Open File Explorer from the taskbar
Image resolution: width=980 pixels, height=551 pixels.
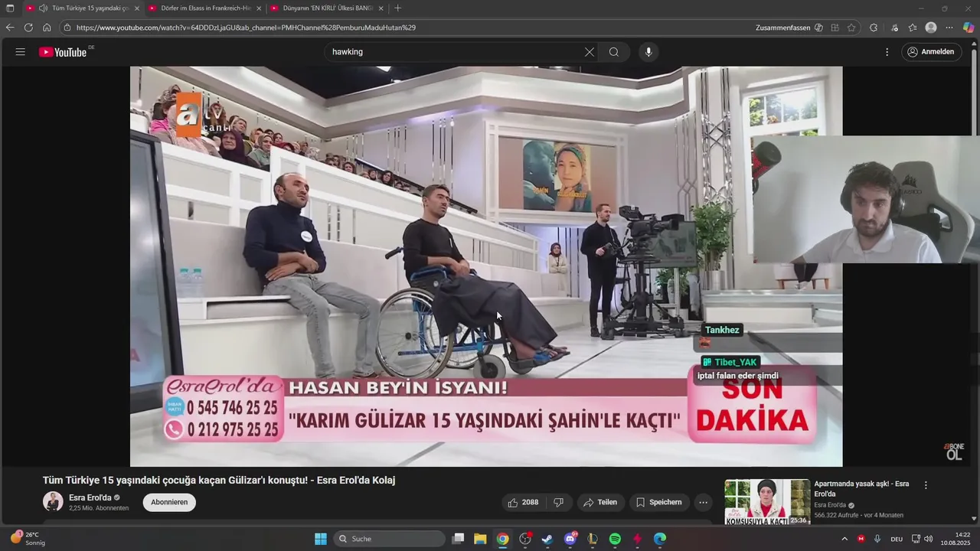[480, 539]
